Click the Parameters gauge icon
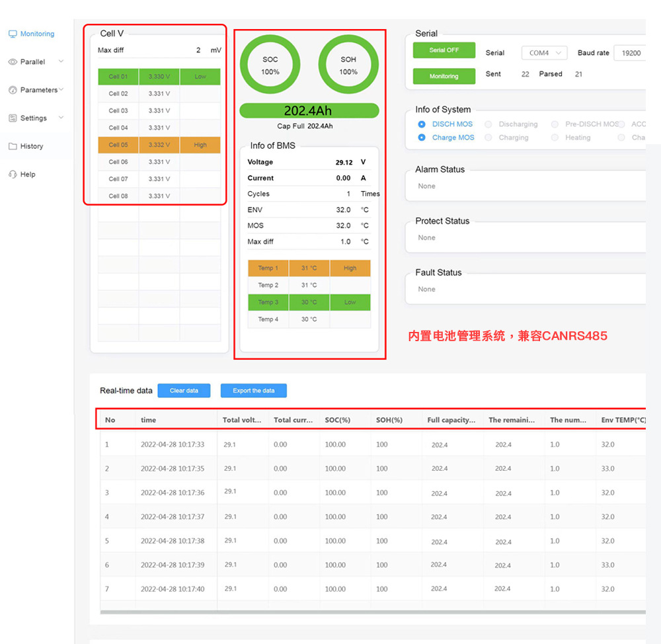The height and width of the screenshot is (644, 661). click(x=13, y=90)
